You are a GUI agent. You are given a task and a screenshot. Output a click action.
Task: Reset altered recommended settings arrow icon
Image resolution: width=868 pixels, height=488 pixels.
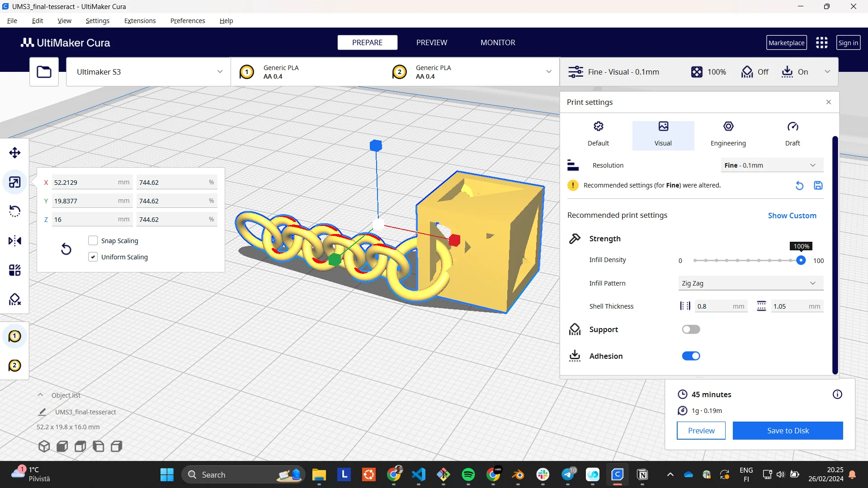[x=799, y=186]
